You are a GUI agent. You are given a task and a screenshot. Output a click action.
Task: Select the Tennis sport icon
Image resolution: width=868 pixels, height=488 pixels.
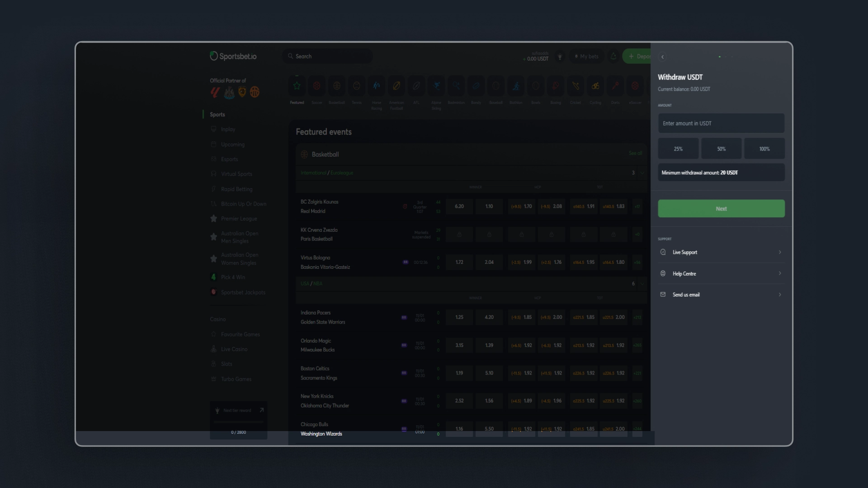(x=356, y=86)
